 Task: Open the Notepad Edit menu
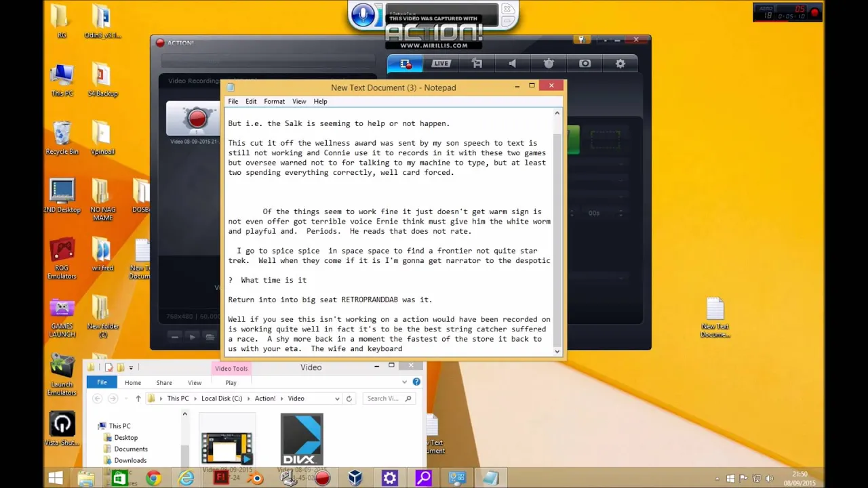point(251,102)
